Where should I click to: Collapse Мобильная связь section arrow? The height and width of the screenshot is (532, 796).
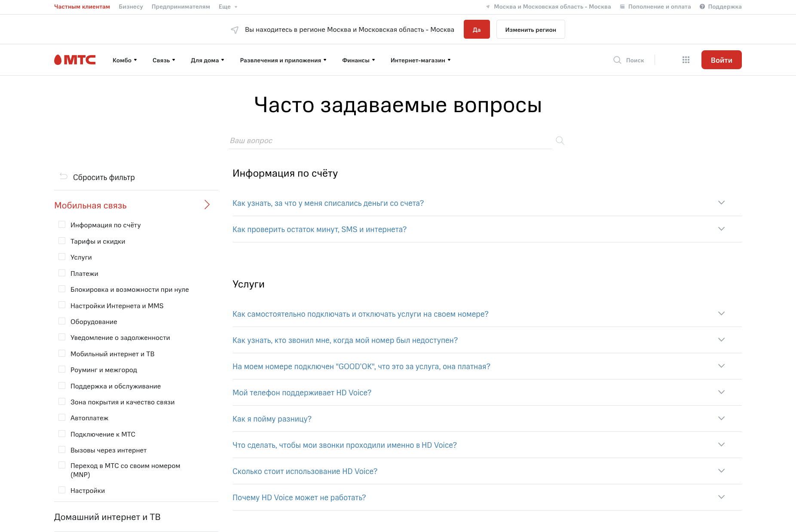coord(207,205)
